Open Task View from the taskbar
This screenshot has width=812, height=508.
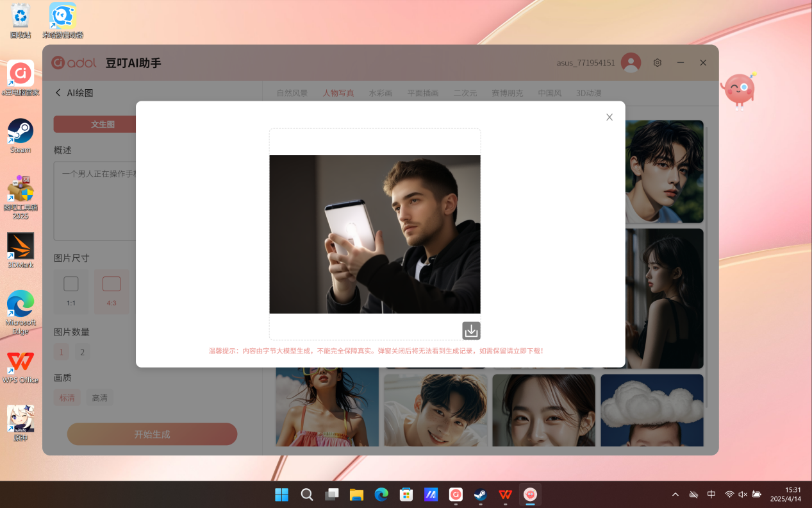[x=331, y=495]
